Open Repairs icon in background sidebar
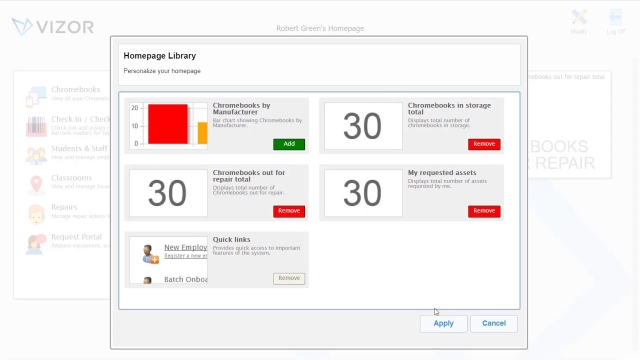 coord(36,214)
